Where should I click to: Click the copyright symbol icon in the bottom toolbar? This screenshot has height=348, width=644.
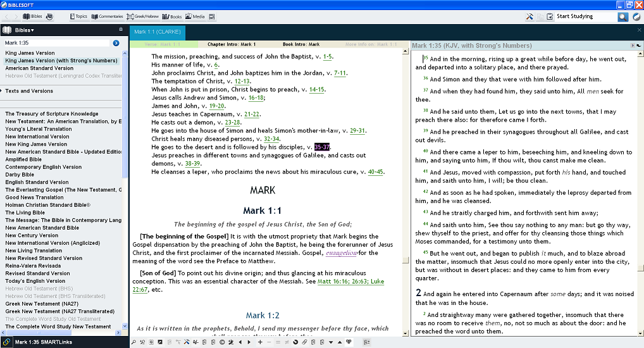coord(222,342)
